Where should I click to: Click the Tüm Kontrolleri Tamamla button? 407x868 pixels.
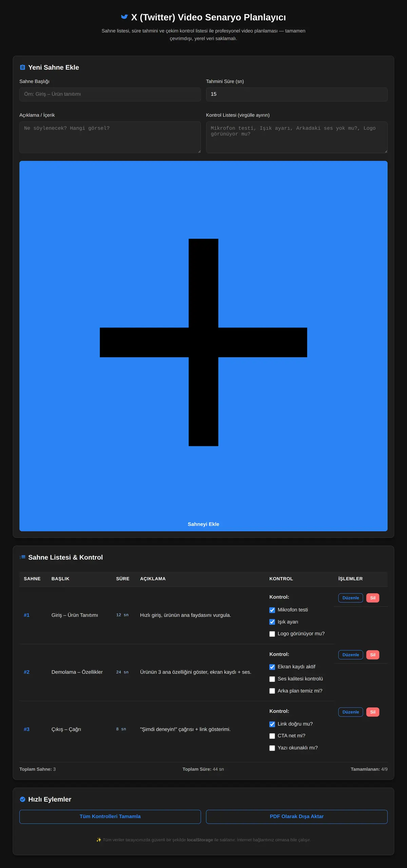point(110,816)
